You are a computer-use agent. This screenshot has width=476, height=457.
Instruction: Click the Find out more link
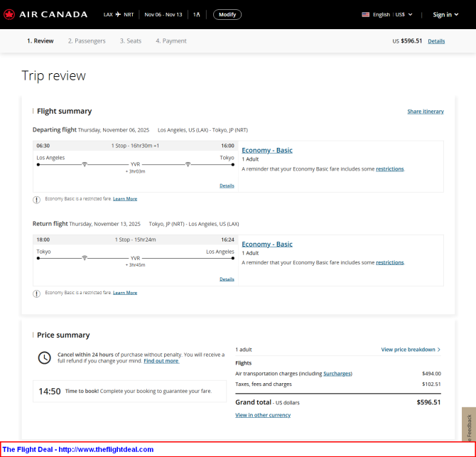coord(161,361)
